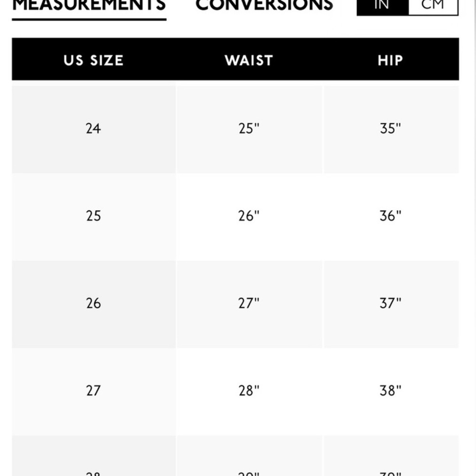
Task: Click the 35" hip value
Action: pyautogui.click(x=391, y=129)
